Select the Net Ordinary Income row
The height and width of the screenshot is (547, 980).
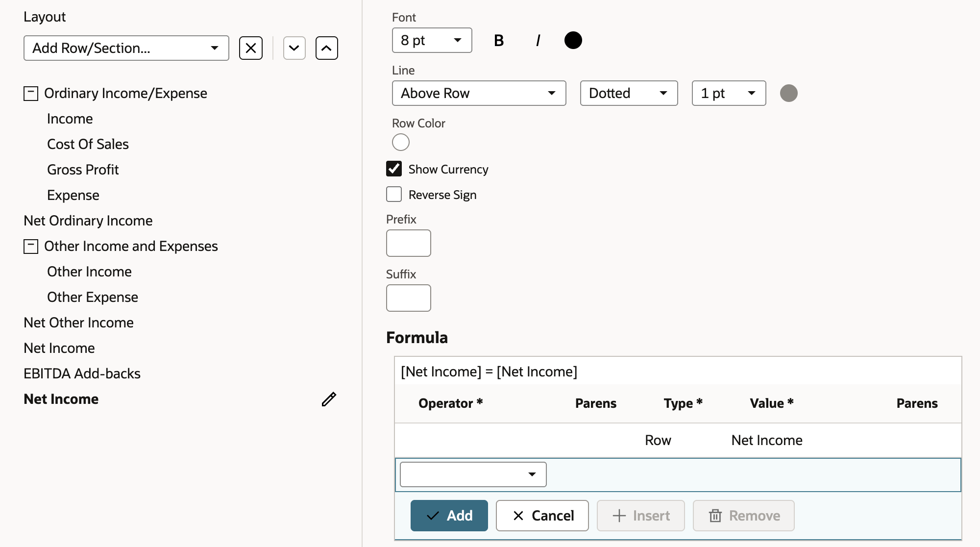tap(88, 221)
